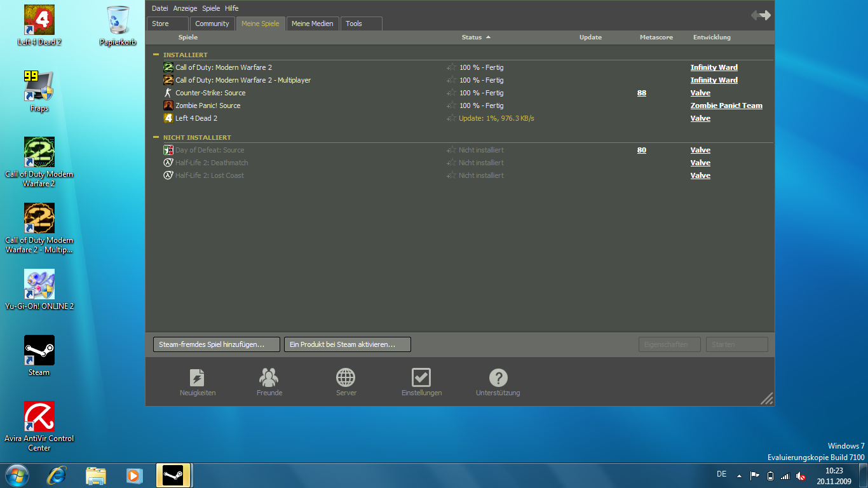This screenshot has width=868, height=488.
Task: Sort by the Update column header
Action: [590, 37]
